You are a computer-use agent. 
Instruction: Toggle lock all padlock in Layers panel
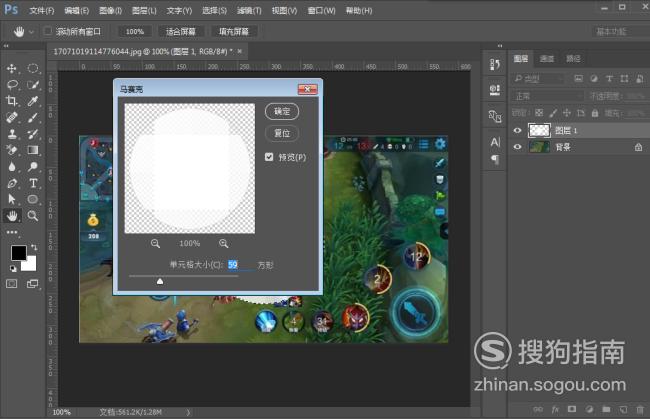(x=595, y=113)
